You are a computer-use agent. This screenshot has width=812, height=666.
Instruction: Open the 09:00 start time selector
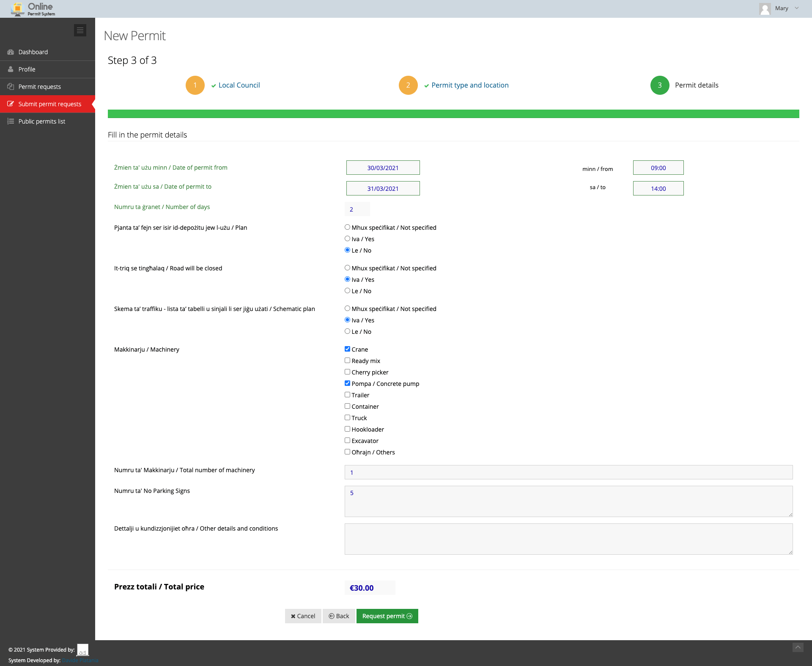[x=658, y=168]
